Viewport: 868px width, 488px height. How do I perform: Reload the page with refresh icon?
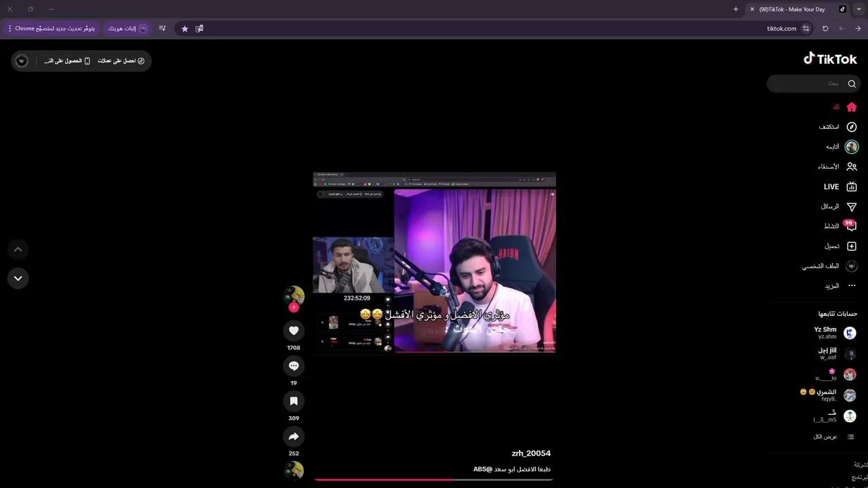tap(825, 28)
